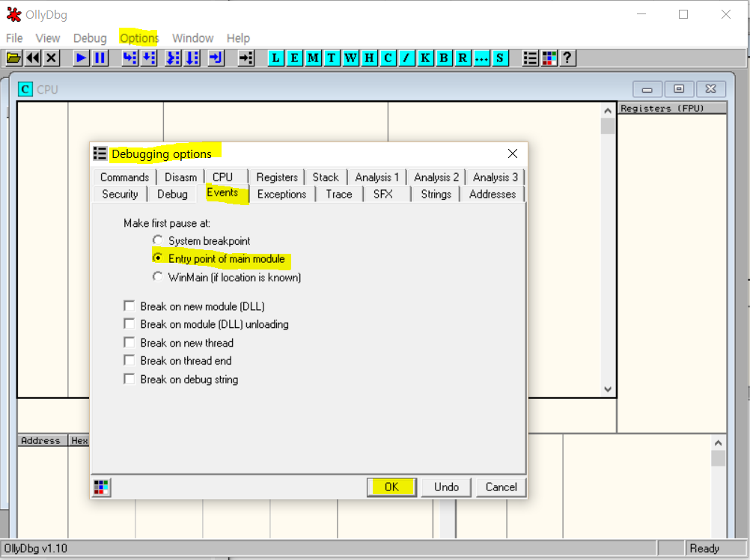
Task: Open CPU window with C toolbar button
Action: coord(388,58)
